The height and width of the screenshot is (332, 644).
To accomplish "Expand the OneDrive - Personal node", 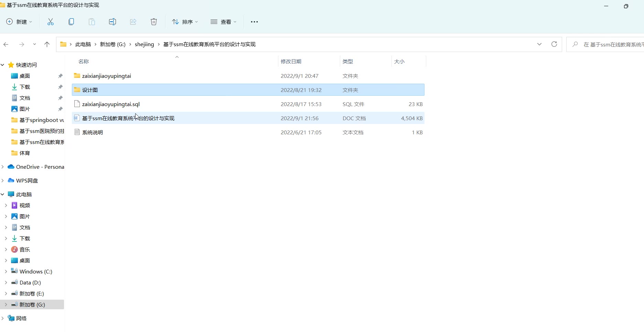I will [3, 167].
